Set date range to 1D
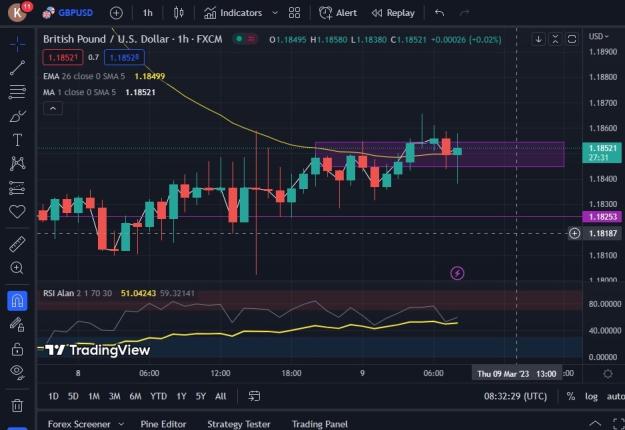Viewport: 625px width, 430px height. 53,396
